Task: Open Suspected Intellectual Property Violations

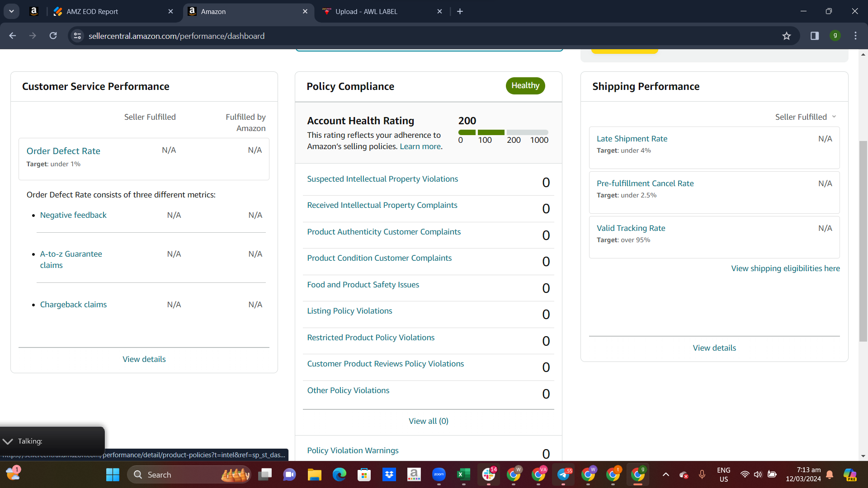Action: (382, 179)
